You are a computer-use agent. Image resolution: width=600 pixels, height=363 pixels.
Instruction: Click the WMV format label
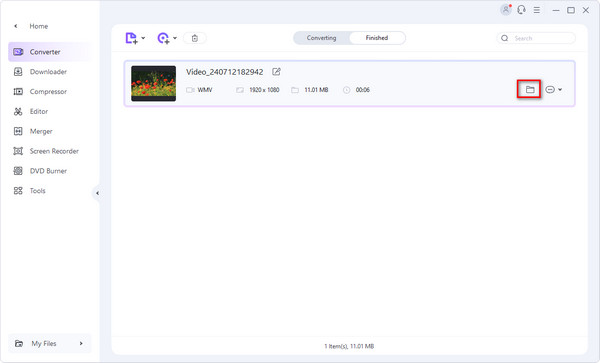click(205, 90)
